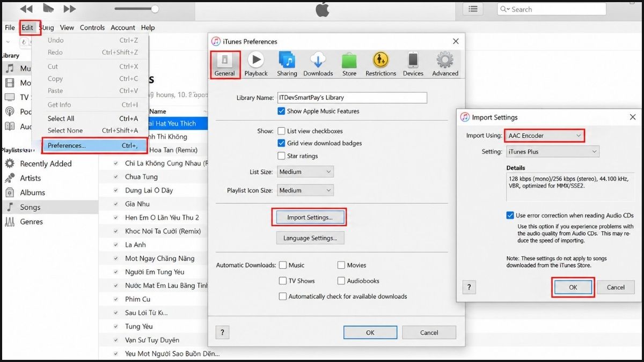
Task: Select song La Anh in list
Action: 136,245
